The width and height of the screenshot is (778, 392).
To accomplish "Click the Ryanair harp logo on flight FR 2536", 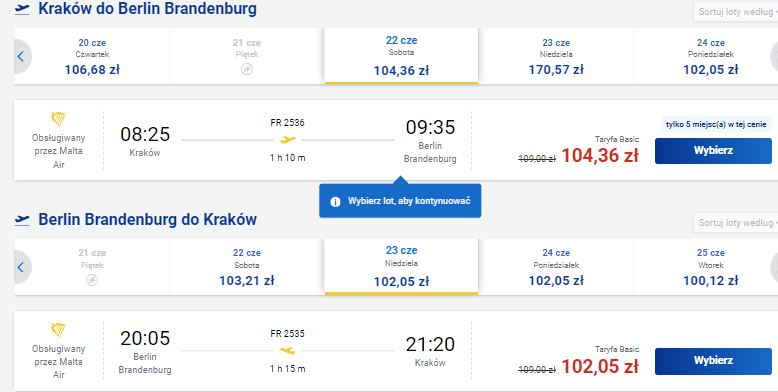I will coord(59,120).
